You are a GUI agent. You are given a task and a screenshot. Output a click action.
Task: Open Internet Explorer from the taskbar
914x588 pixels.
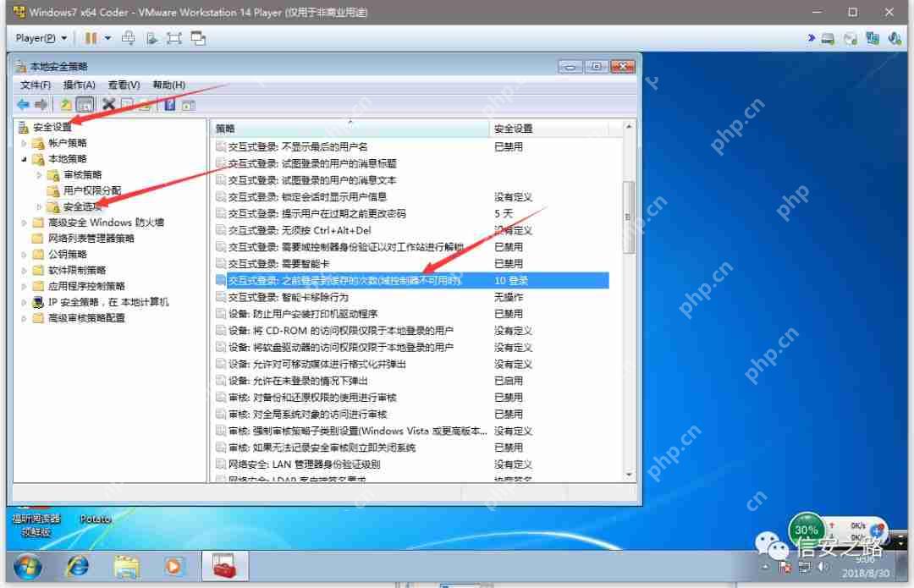point(78,566)
